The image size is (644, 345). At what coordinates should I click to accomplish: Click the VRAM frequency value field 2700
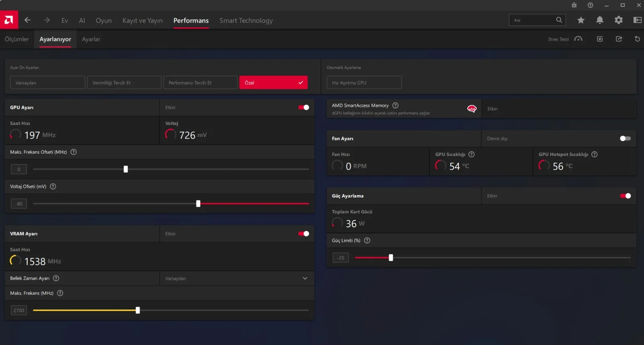[x=19, y=310]
